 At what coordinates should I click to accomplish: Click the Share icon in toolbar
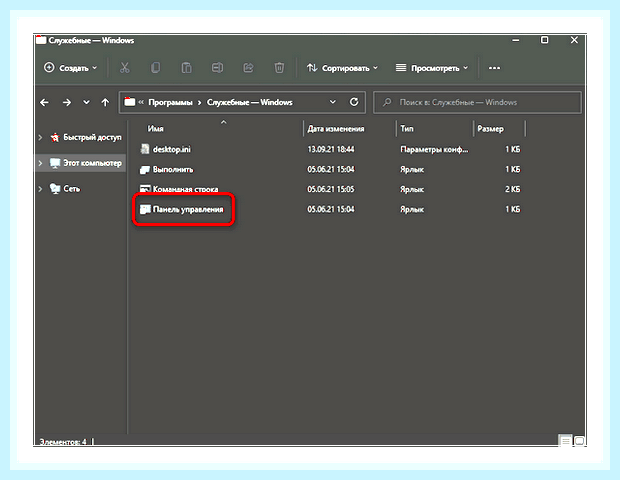[x=248, y=68]
